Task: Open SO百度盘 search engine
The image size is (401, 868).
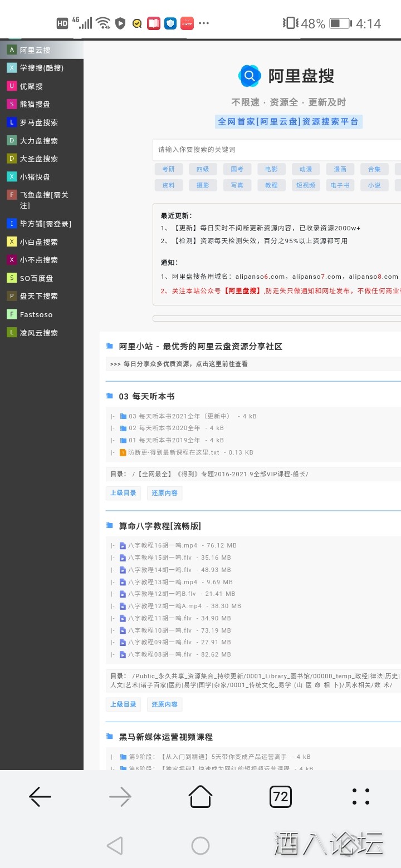Action: click(x=42, y=278)
